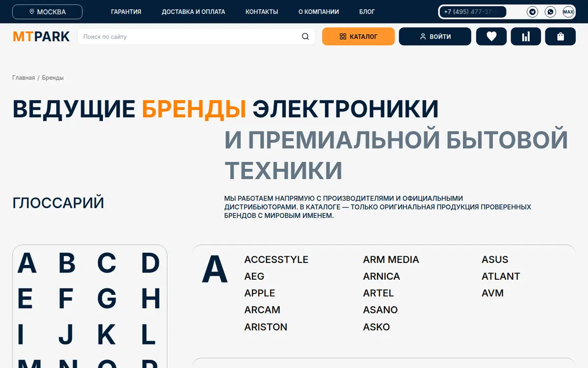The width and height of the screenshot is (588, 368).
Task: Open Блог menu item
Action: 367,12
